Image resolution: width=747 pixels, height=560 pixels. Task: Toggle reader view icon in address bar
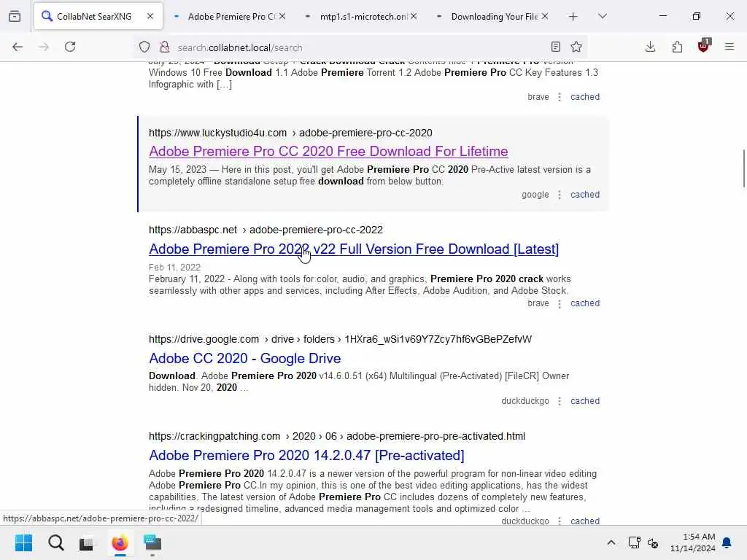click(555, 47)
